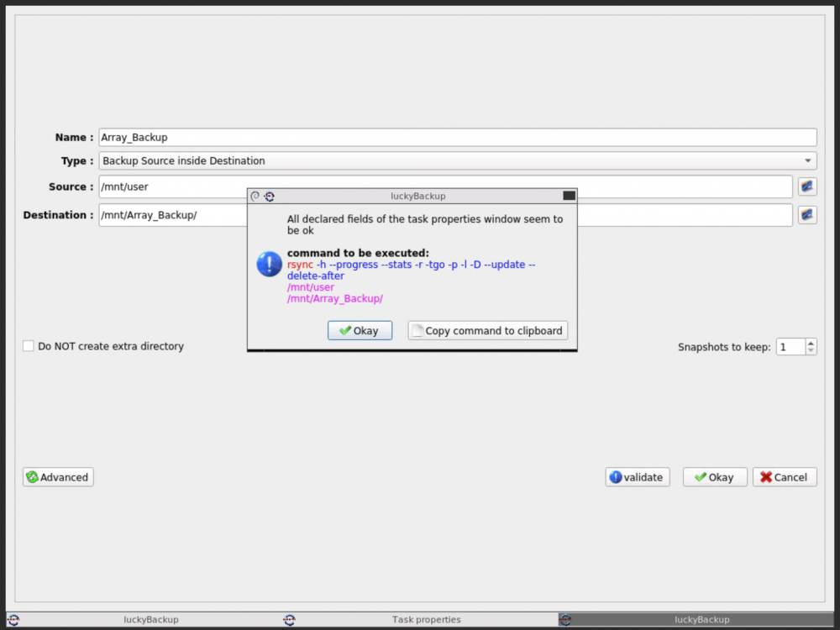Click 'command to be executed:' heading
The height and width of the screenshot is (630, 840).
point(358,253)
